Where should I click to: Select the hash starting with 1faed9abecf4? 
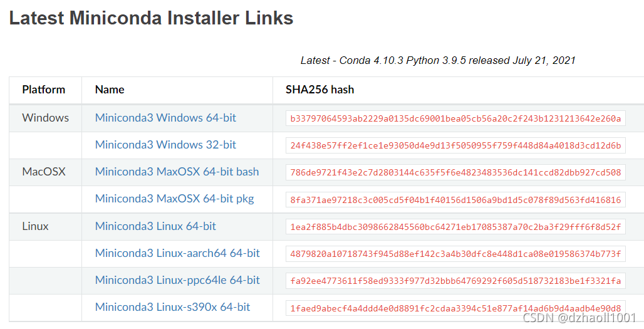[455, 308]
